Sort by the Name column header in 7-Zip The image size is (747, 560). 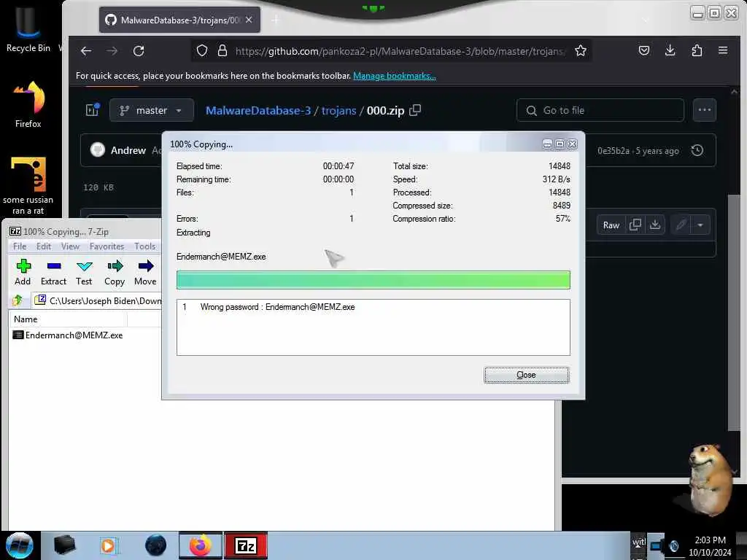[x=68, y=319]
